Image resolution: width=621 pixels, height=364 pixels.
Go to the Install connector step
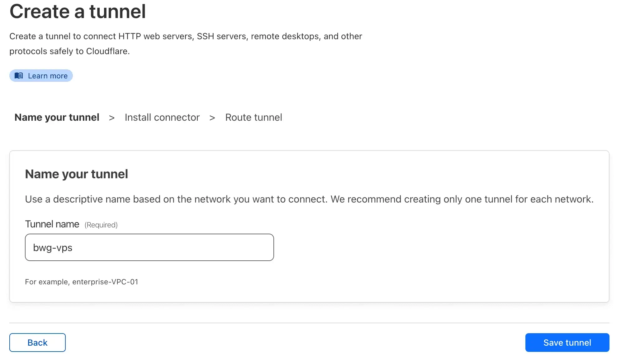point(162,117)
